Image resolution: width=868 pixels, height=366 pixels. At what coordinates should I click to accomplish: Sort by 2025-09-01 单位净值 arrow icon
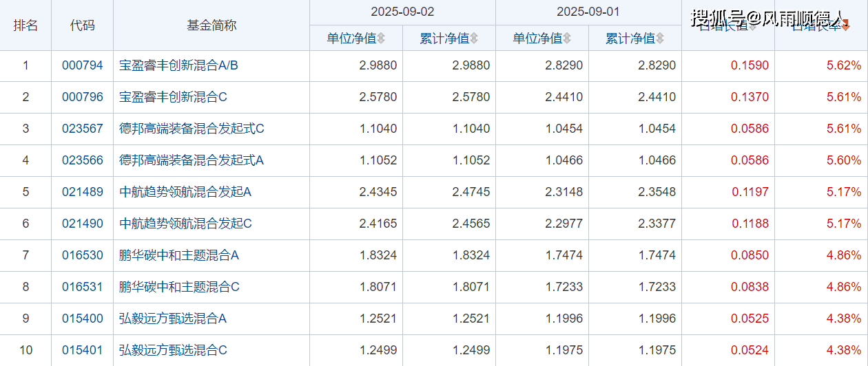567,39
